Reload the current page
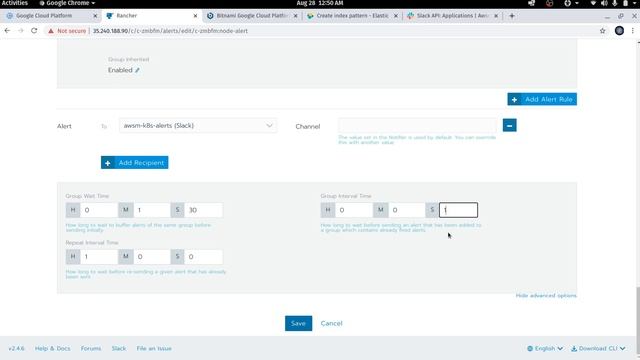This screenshot has width=640, height=360. pos(34,31)
